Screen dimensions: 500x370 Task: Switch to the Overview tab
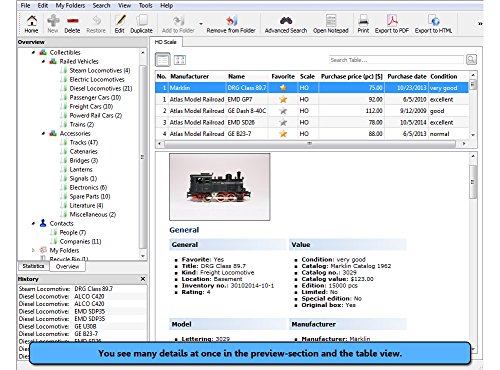(67, 266)
